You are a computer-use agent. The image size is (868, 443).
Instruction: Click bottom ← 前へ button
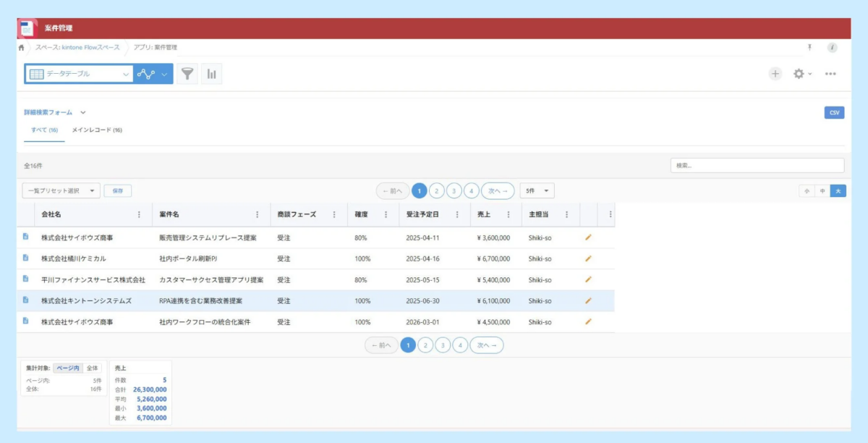(381, 345)
